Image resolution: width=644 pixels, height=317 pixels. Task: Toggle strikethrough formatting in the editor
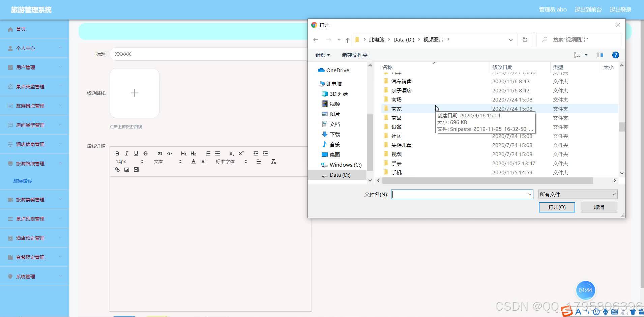[x=145, y=153]
